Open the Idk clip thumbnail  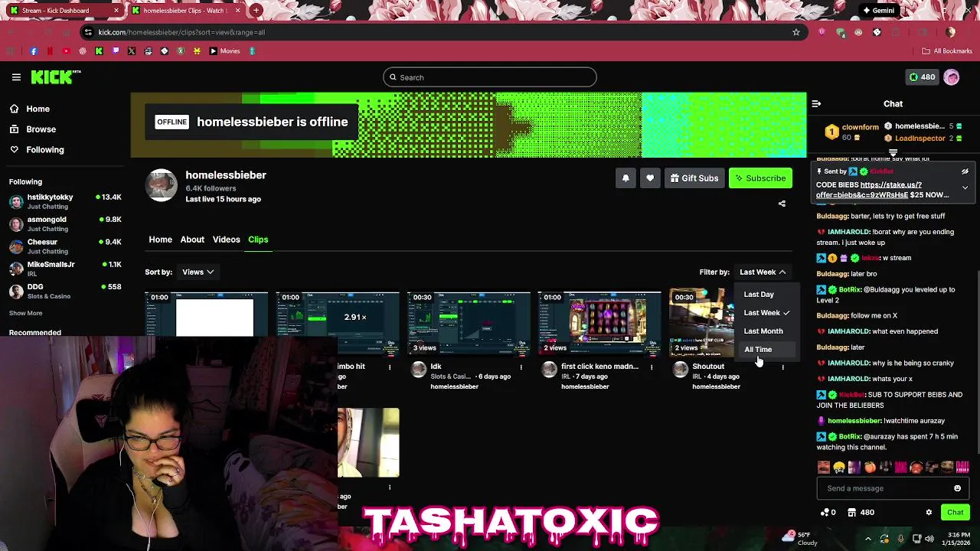click(469, 324)
